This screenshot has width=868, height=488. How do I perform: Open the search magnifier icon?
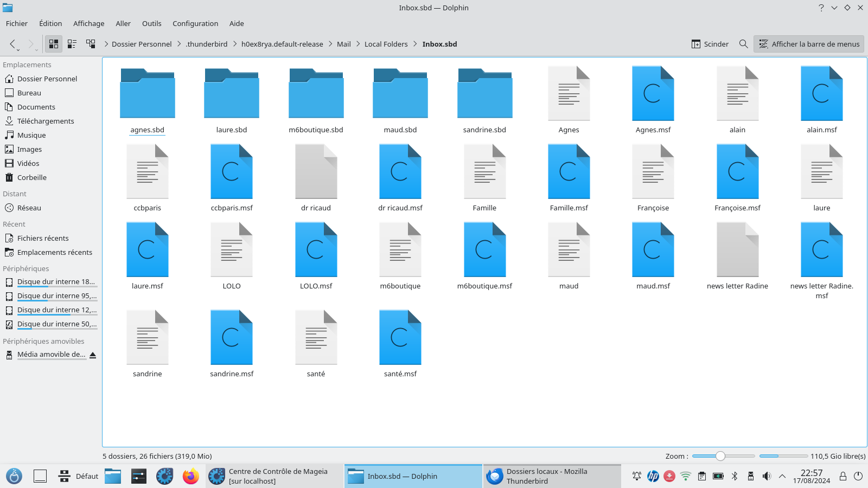(743, 44)
